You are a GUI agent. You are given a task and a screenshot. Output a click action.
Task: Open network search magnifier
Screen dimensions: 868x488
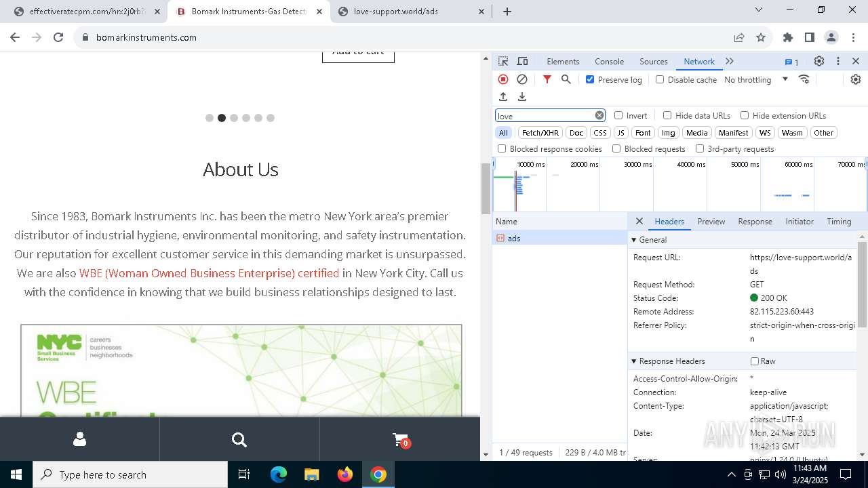tap(566, 79)
